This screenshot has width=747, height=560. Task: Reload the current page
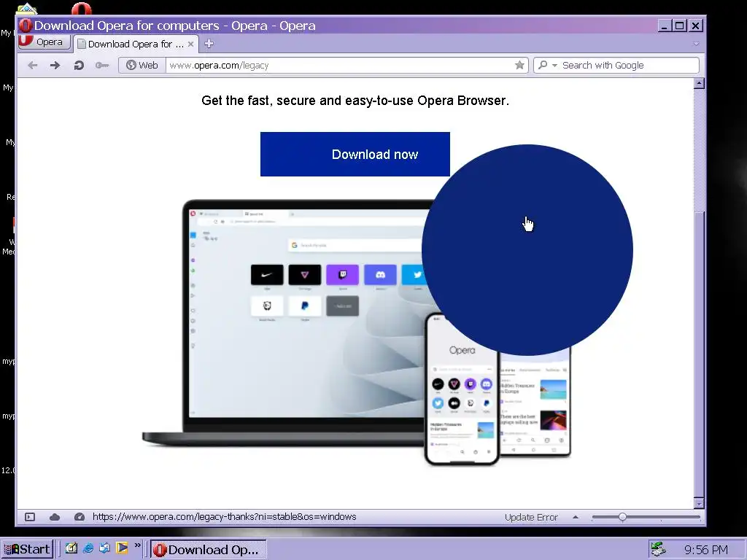(x=79, y=65)
